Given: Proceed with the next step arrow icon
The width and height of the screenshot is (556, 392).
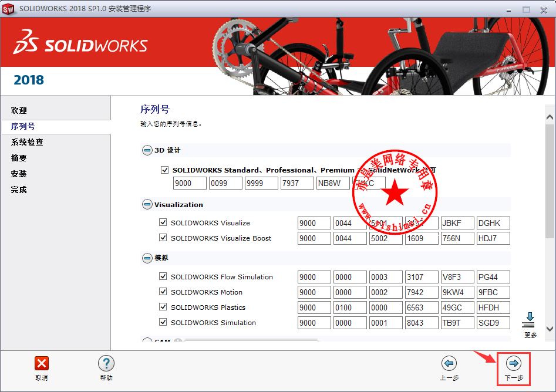Looking at the screenshot, I should [514, 363].
